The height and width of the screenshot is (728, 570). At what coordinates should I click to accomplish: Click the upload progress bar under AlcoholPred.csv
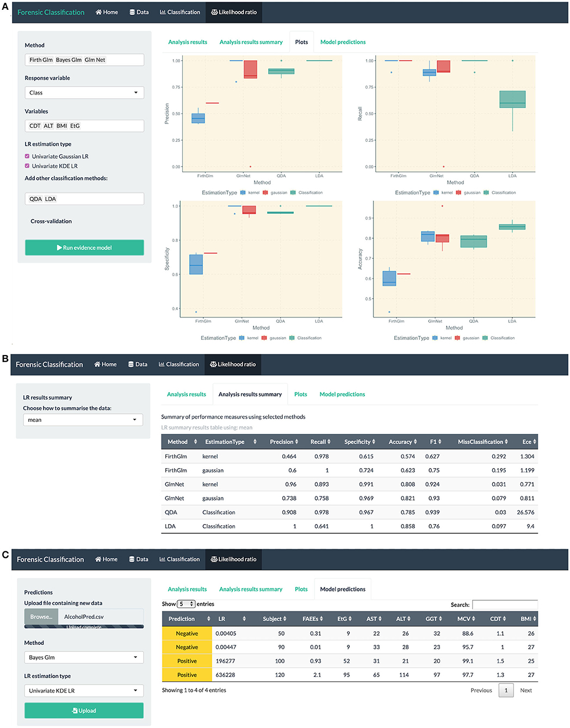pyautogui.click(x=84, y=626)
